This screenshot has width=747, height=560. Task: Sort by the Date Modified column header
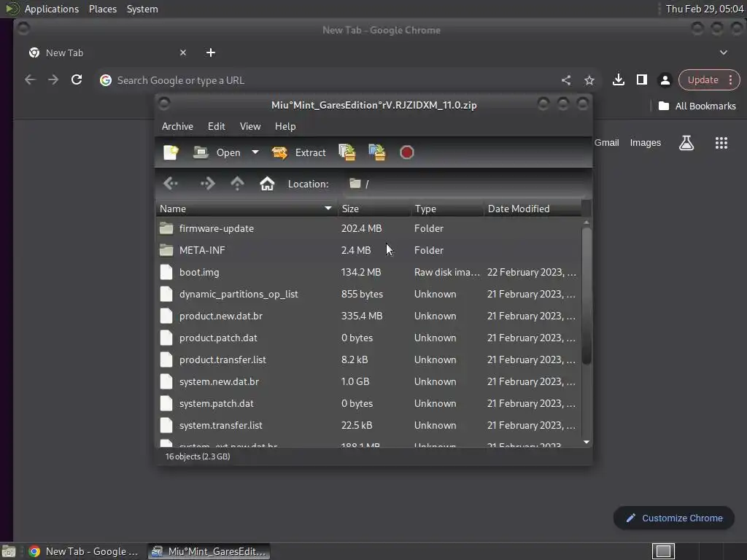532,209
